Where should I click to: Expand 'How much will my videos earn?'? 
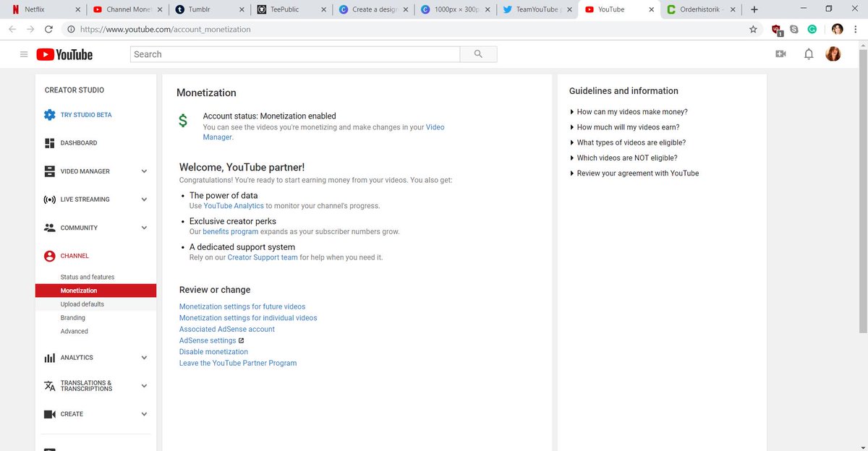click(626, 127)
